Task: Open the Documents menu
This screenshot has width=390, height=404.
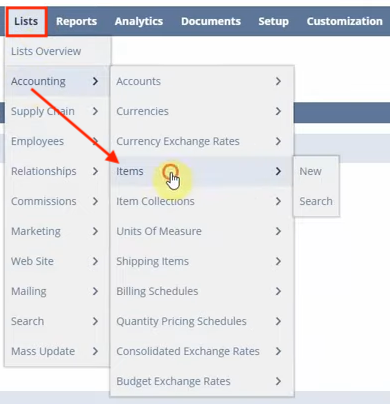Action: coord(211,21)
